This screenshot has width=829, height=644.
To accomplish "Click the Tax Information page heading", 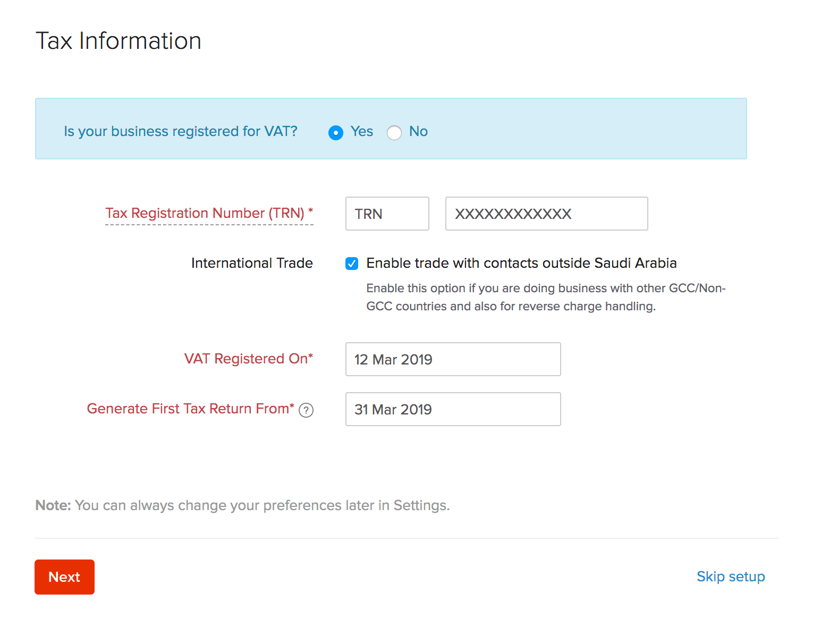I will pyautogui.click(x=118, y=40).
